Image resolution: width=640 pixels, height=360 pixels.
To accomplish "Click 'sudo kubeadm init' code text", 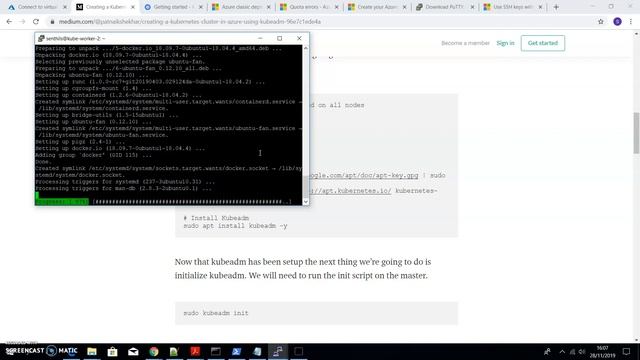I will click(x=216, y=313).
